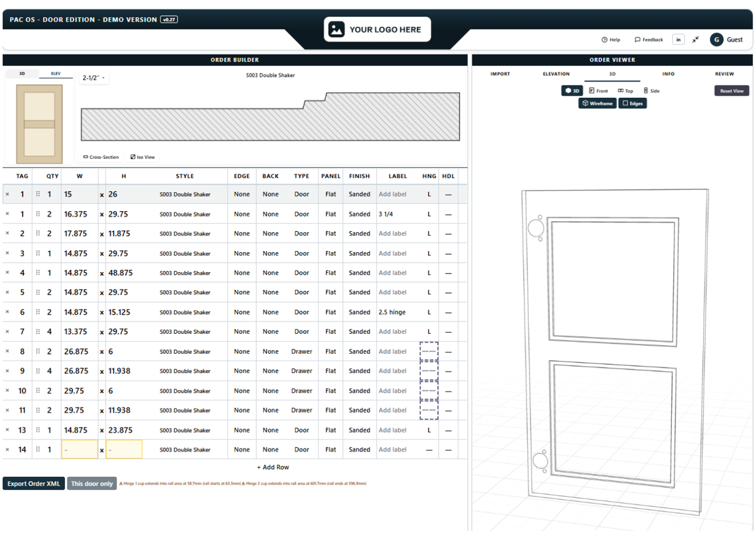
Task: Delete the tag 5 row with x
Action: pyautogui.click(x=7, y=292)
